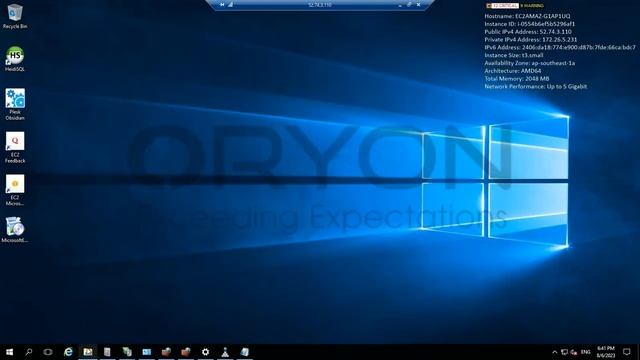
Task: Close the remote desktop connection bar
Action: tap(419, 5)
